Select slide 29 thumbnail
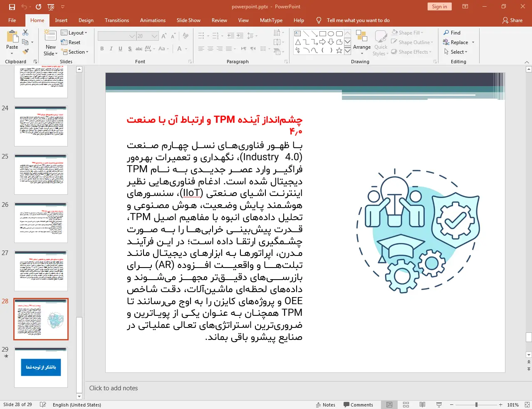Image resolution: width=532 pixels, height=409 pixels. coord(41,367)
